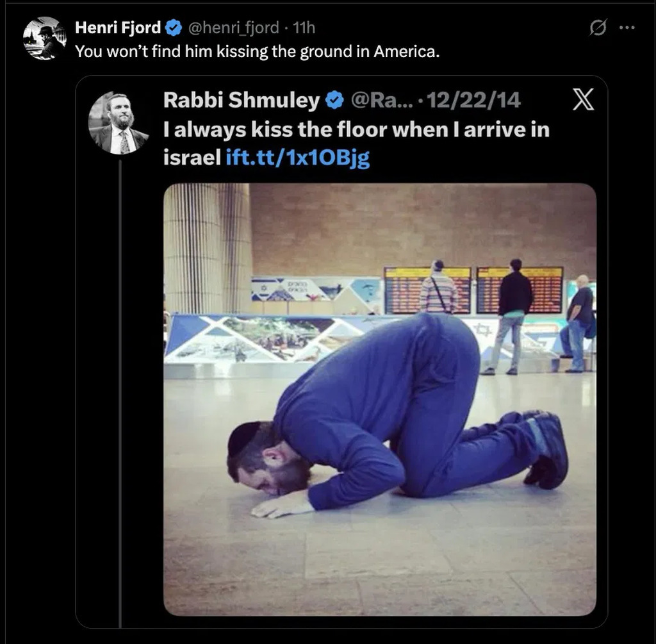This screenshot has width=656, height=644.
Task: Click the 12/22/14 date on quoted post
Action: [x=473, y=100]
